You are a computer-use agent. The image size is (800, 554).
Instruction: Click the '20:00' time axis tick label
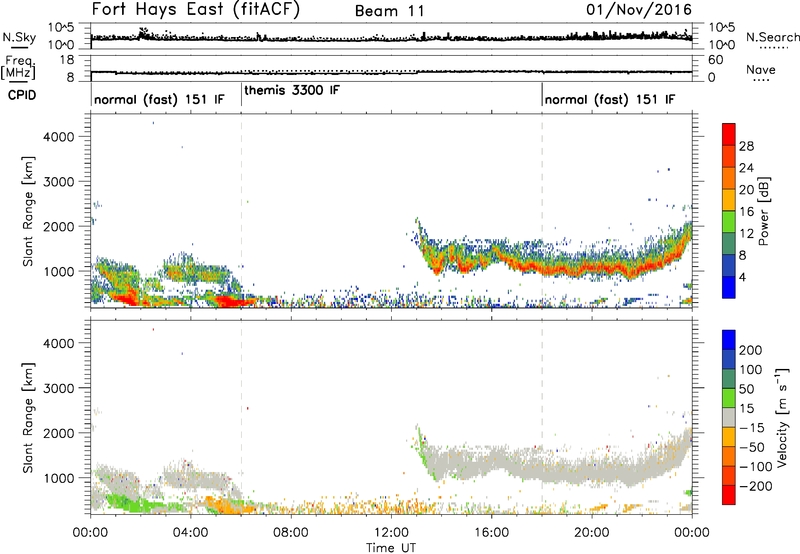592,533
